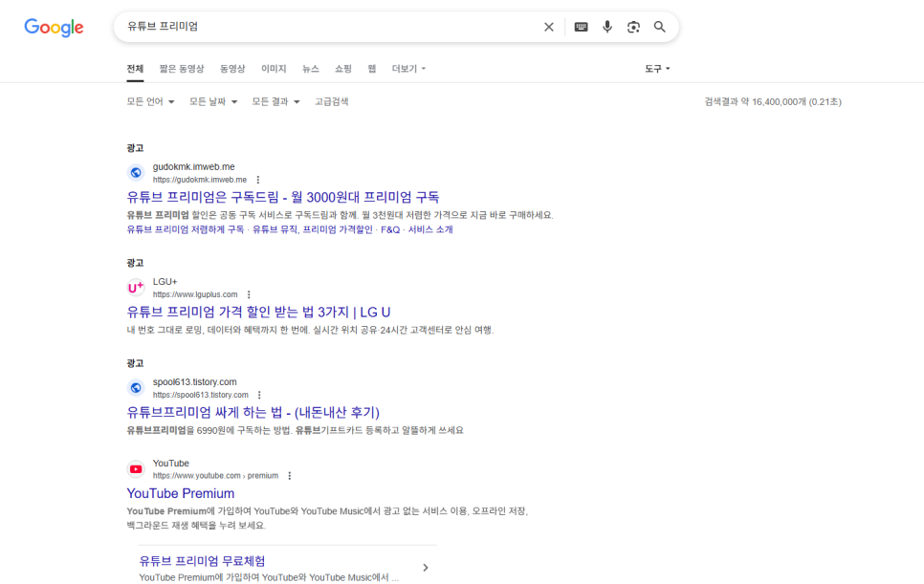Open the 모든 결과 filter dropdown

click(275, 102)
